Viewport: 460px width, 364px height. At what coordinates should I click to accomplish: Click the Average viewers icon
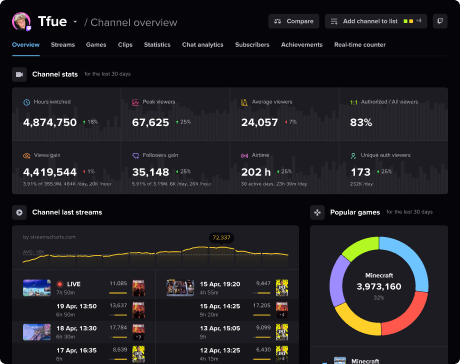point(244,102)
